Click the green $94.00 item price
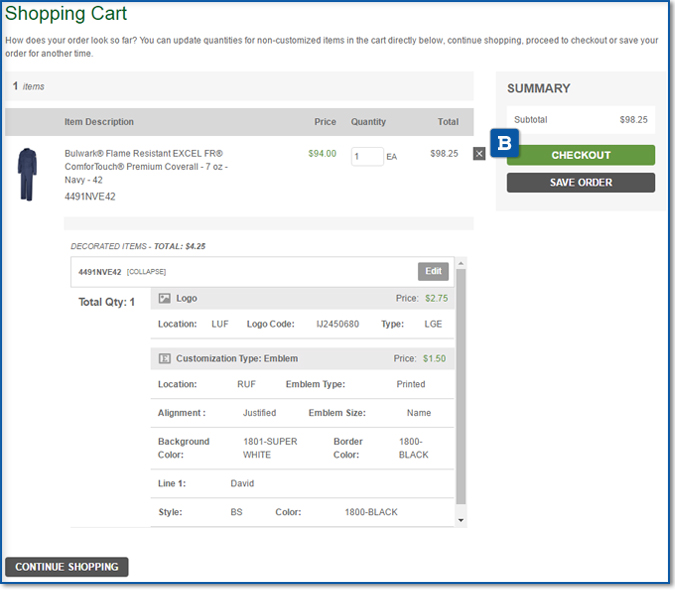The image size is (675, 590). [322, 154]
